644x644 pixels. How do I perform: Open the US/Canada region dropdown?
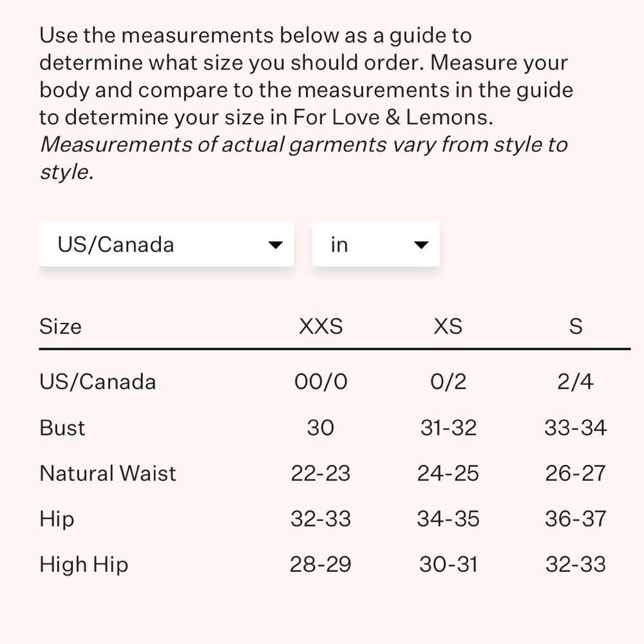click(x=166, y=244)
